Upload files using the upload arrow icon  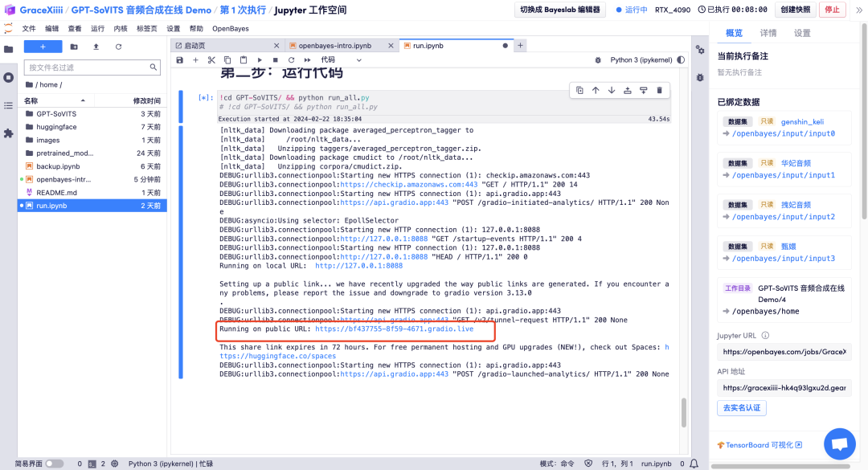[x=96, y=47]
